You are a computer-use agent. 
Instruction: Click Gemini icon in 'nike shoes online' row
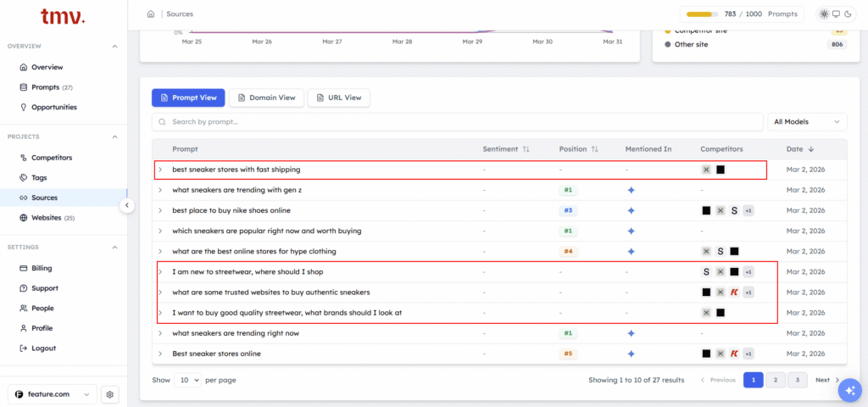[631, 210]
